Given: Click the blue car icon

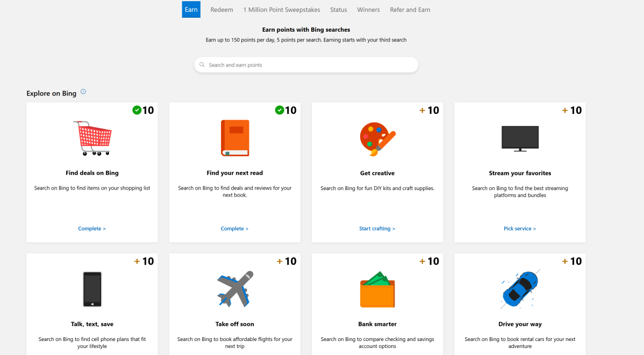Looking at the screenshot, I should (520, 289).
